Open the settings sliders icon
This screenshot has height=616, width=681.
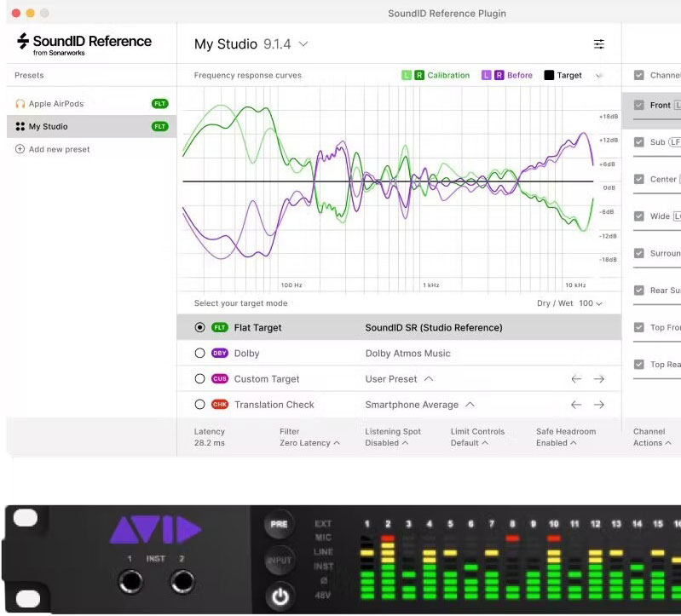coord(599,43)
